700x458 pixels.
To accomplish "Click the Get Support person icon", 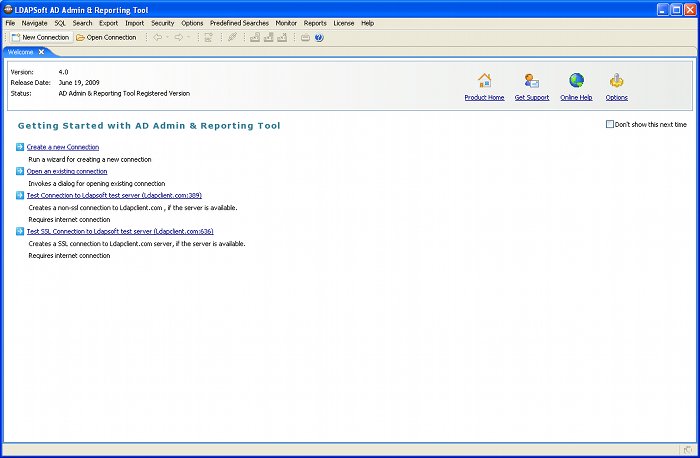I will pyautogui.click(x=531, y=81).
